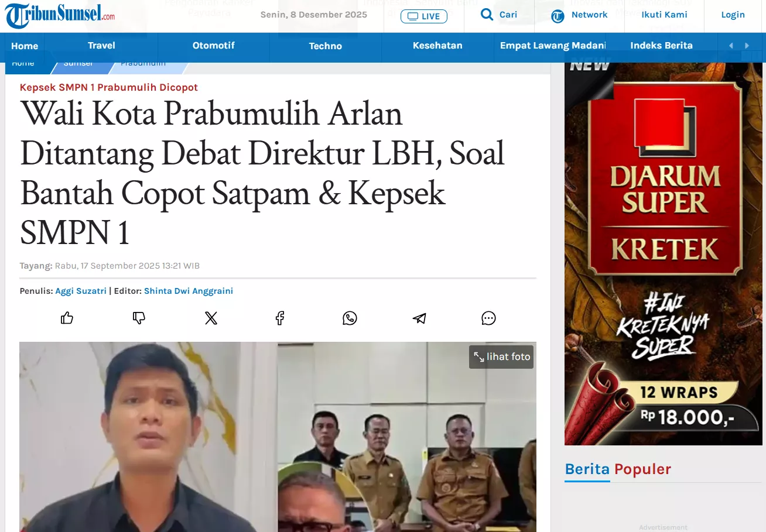
Task: Open the comments bubble icon
Action: [488, 318]
